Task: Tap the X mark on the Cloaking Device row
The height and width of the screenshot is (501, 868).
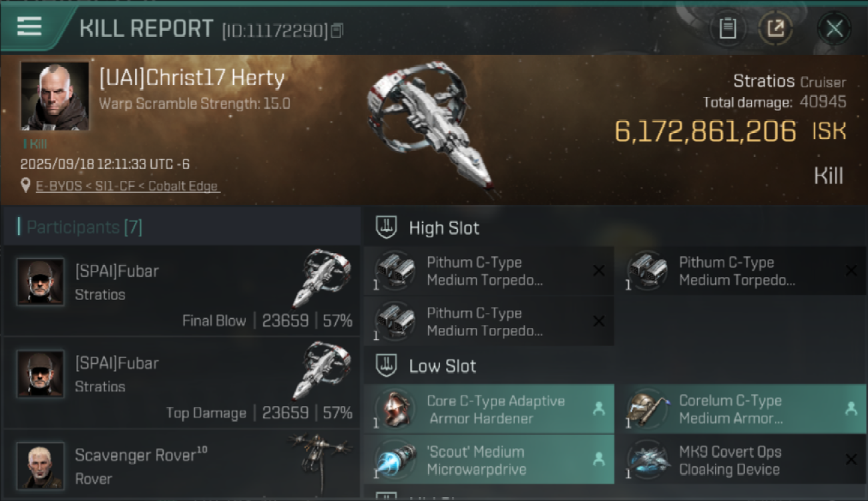Action: pos(851,460)
